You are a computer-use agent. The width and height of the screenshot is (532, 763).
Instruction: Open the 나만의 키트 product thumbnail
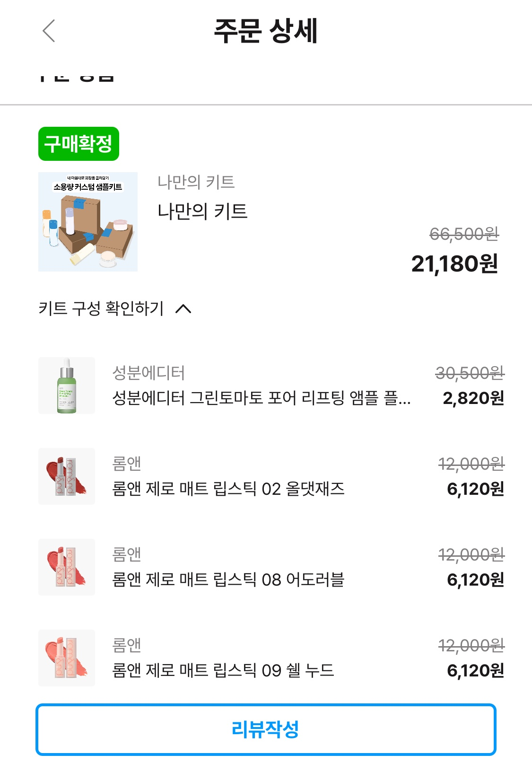(88, 222)
